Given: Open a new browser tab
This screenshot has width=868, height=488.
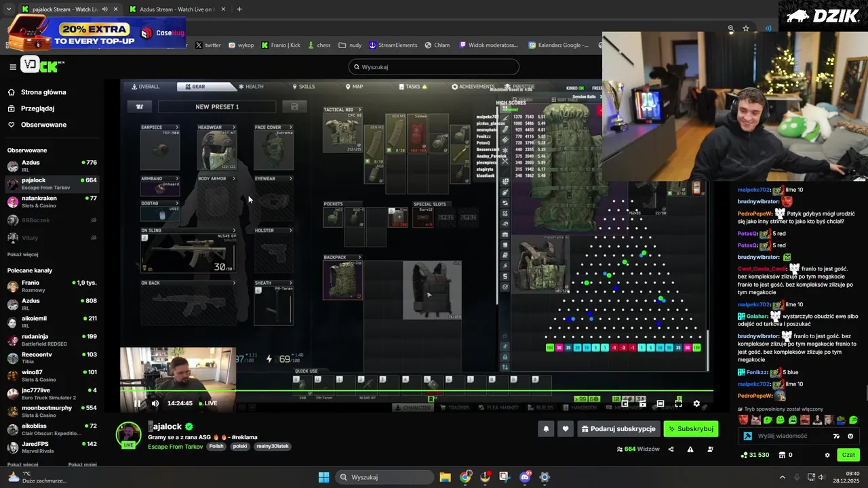Looking at the screenshot, I should [x=239, y=9].
